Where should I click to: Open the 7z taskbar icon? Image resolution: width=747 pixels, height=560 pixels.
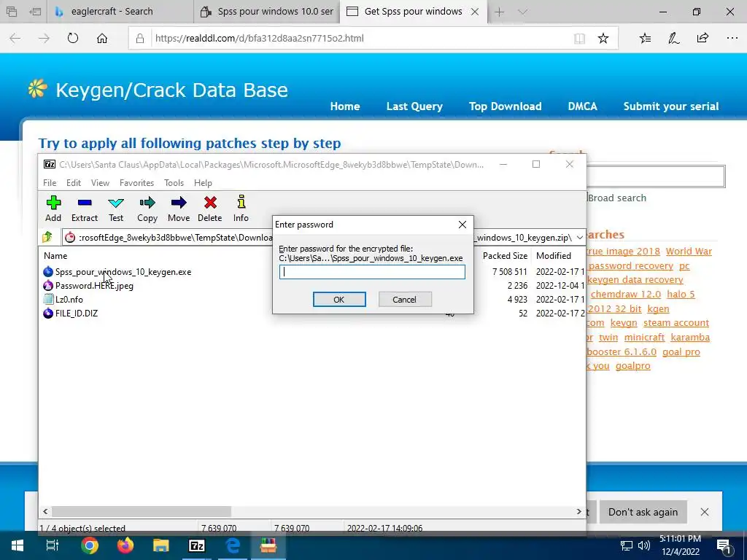pos(197,545)
